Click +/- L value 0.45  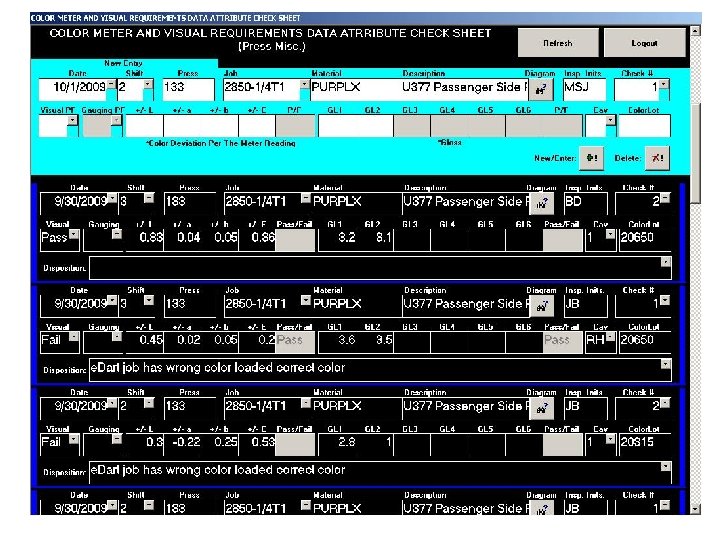click(151, 340)
